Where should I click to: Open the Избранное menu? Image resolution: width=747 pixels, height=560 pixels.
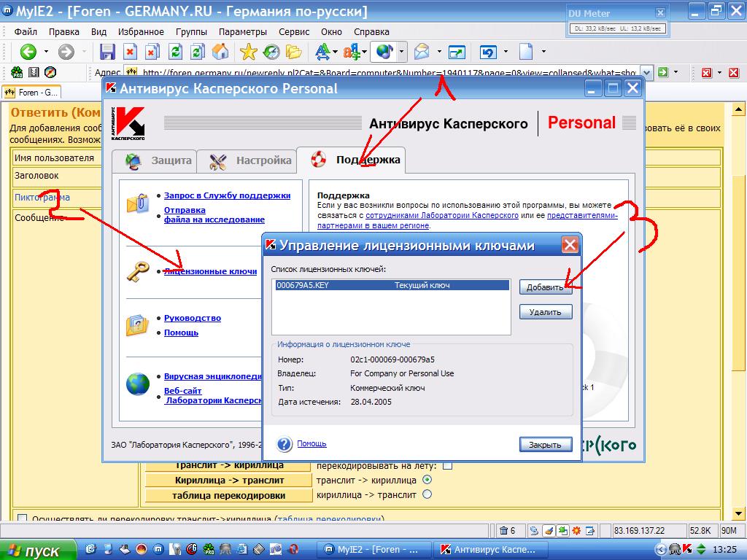click(x=141, y=32)
